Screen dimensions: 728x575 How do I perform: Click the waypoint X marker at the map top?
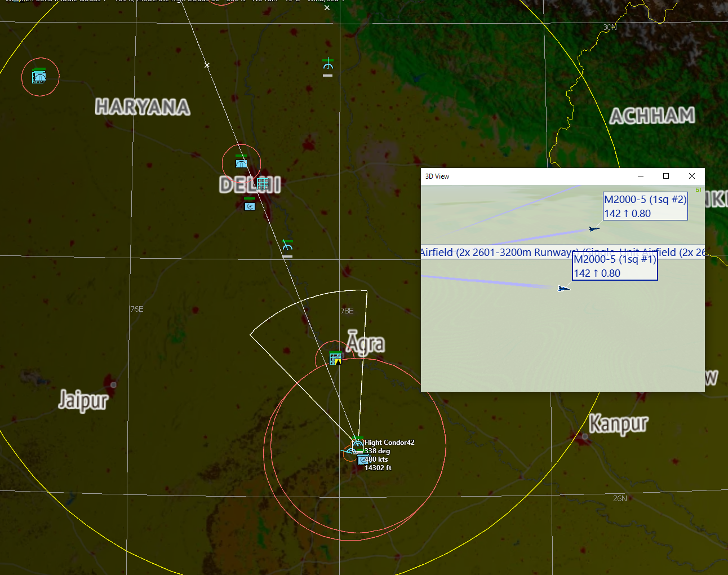(x=327, y=8)
